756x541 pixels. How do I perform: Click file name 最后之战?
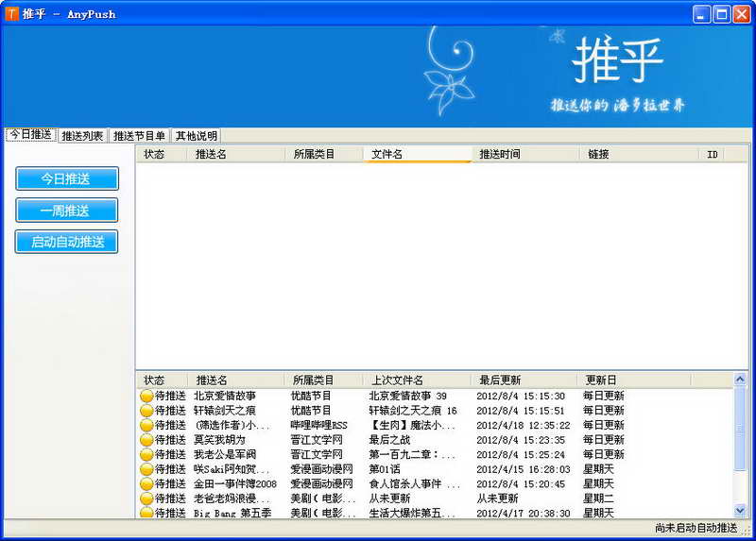(x=389, y=440)
